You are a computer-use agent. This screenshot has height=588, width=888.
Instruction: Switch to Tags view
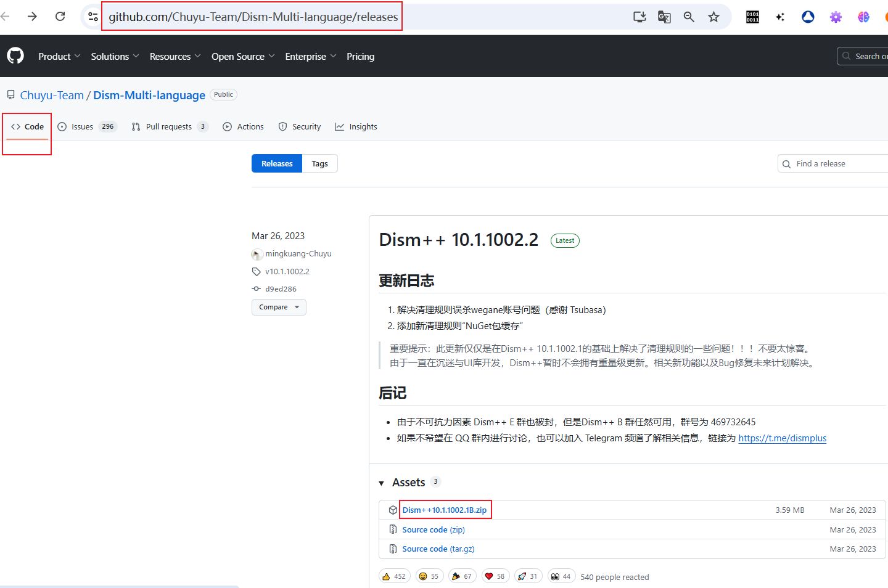point(319,163)
